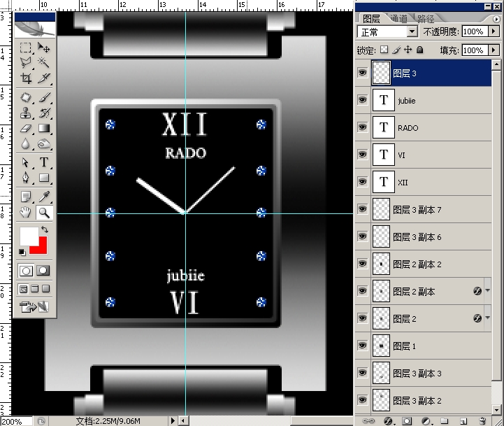
Task: Select the Healing Brush tool
Action: [x=26, y=97]
